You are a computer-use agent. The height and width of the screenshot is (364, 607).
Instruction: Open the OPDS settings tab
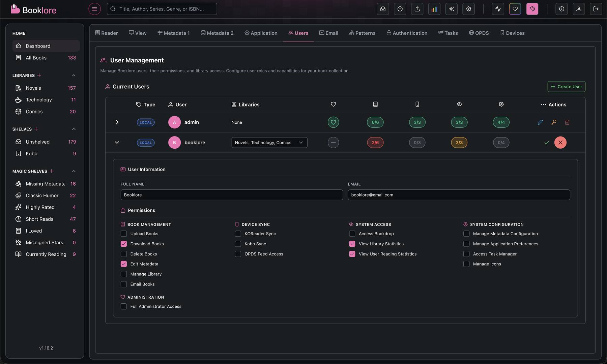[479, 33]
